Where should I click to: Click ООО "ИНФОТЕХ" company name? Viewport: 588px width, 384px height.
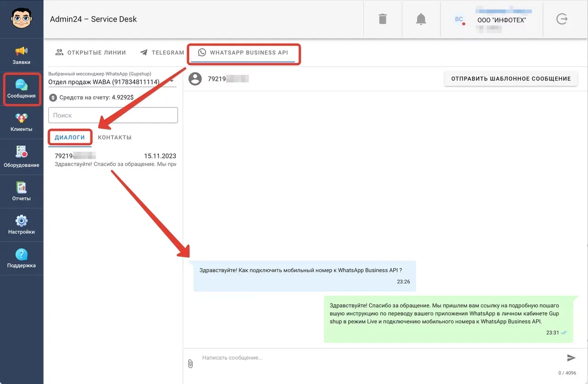[x=502, y=20]
